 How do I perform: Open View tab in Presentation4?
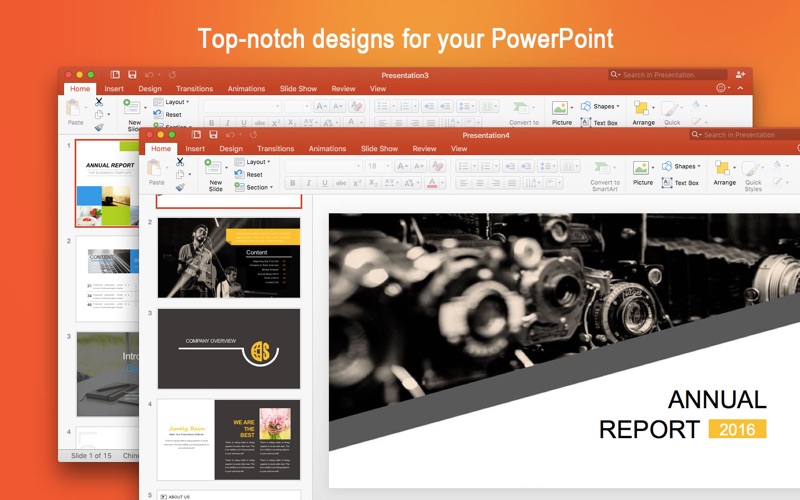tap(459, 148)
